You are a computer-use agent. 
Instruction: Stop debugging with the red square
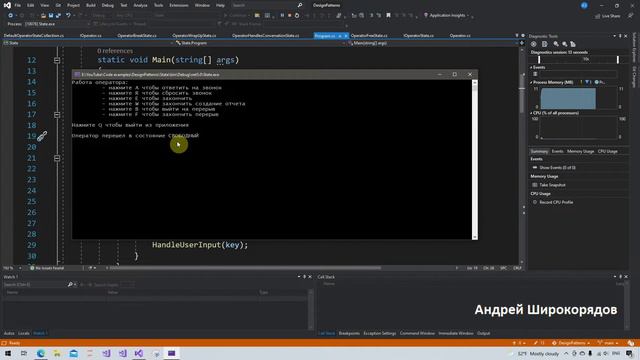pos(289,16)
